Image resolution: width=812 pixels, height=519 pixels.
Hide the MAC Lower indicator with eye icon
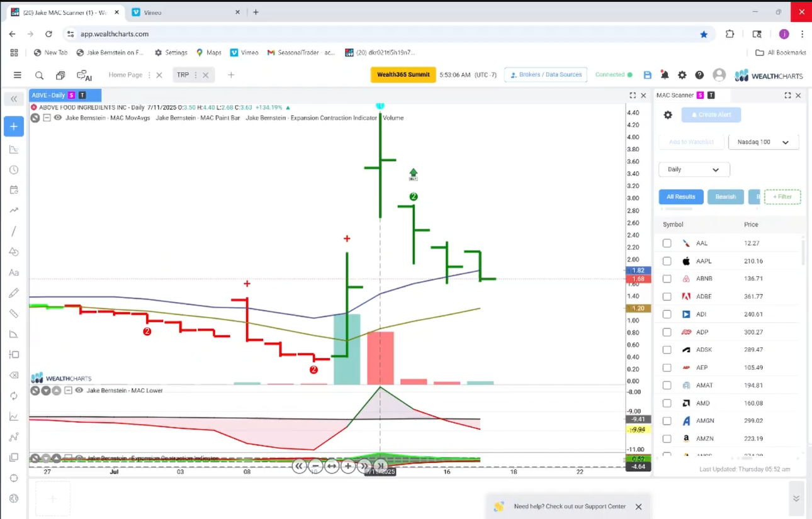click(79, 391)
